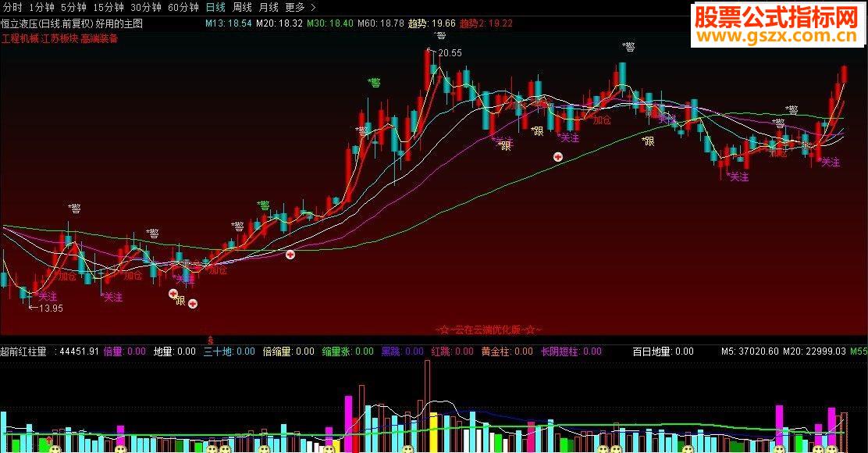The image size is (868, 453).
Task: Select the 超前红柱量 indicator name
Action: coord(23,351)
